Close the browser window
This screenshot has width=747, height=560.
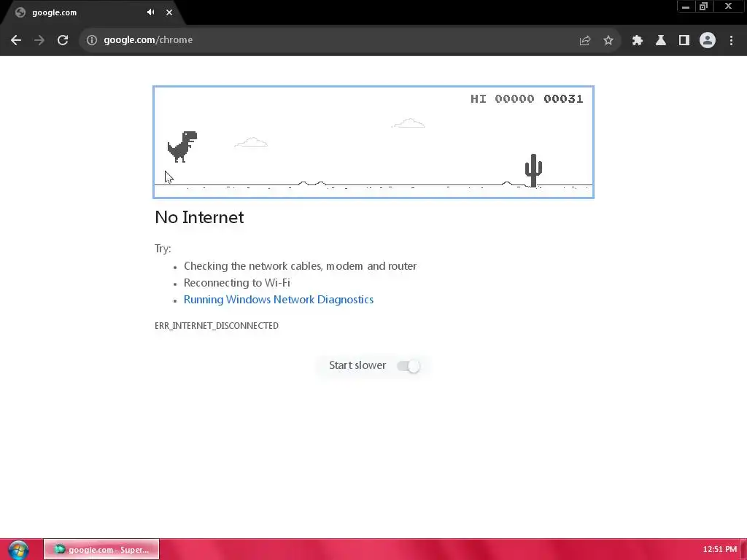729,6
